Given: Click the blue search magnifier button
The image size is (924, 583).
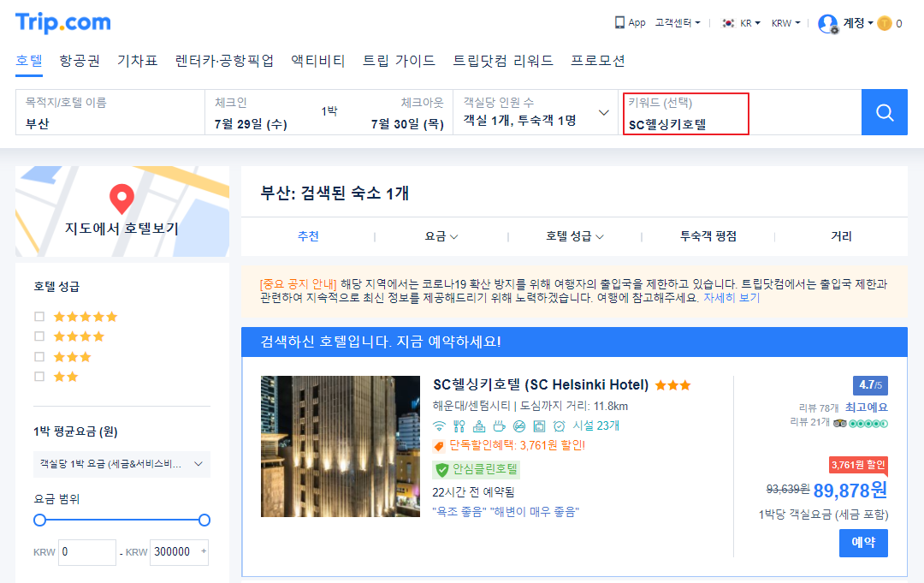Looking at the screenshot, I should pos(884,112).
